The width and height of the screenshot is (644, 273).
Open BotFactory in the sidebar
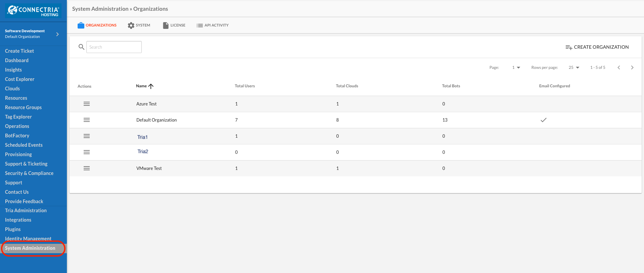[17, 136]
